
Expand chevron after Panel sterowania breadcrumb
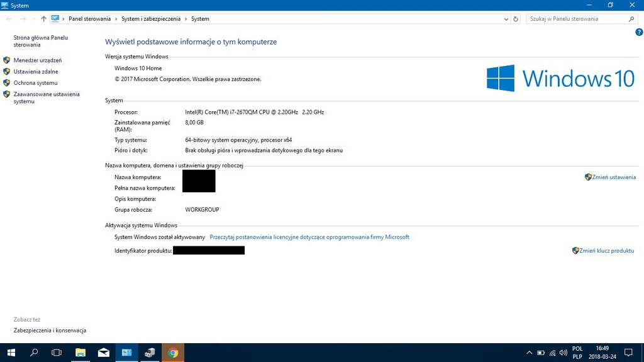coord(116,19)
